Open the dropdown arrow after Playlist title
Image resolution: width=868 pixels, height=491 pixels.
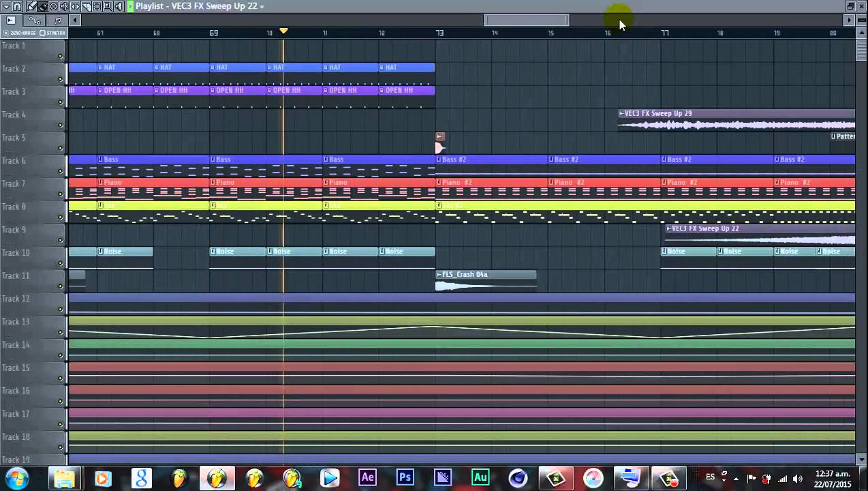coord(262,7)
